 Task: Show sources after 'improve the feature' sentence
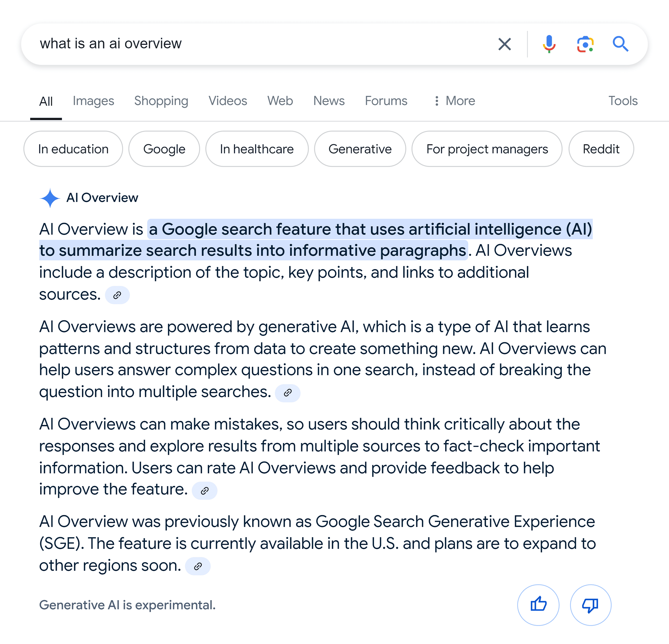click(204, 490)
